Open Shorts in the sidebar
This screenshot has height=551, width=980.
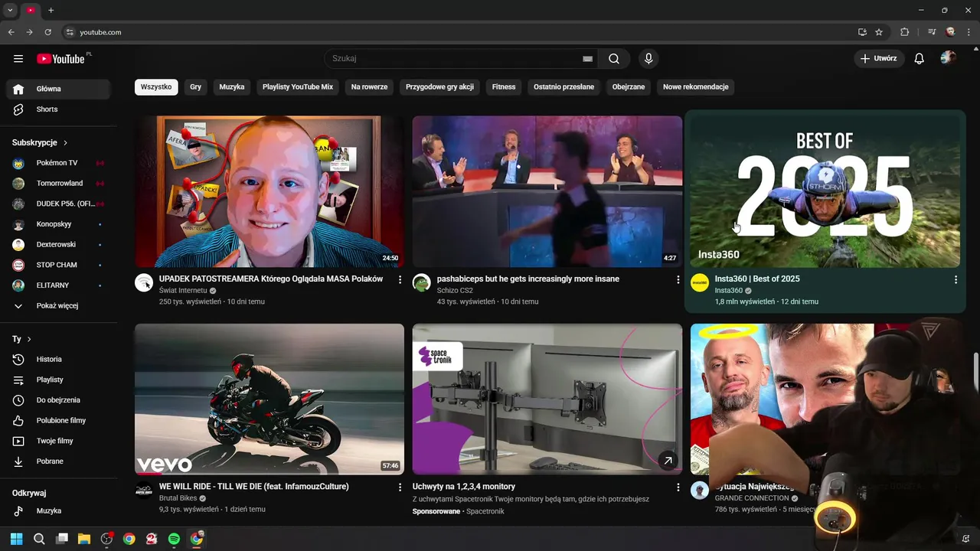coord(58,109)
